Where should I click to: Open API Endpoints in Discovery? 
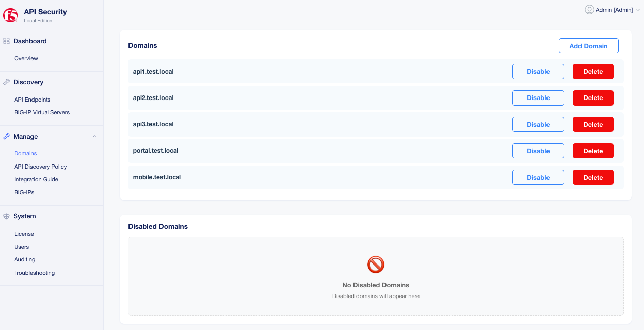33,100
